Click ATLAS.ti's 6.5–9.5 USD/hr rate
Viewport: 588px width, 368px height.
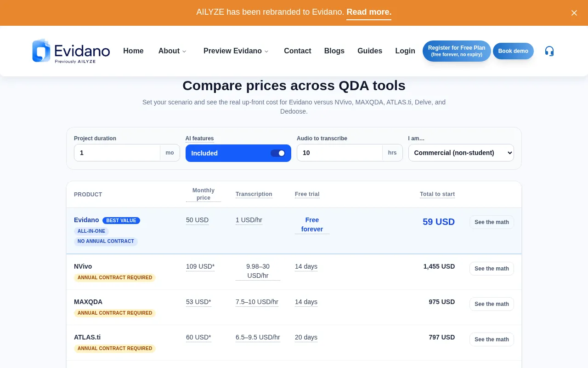click(258, 337)
